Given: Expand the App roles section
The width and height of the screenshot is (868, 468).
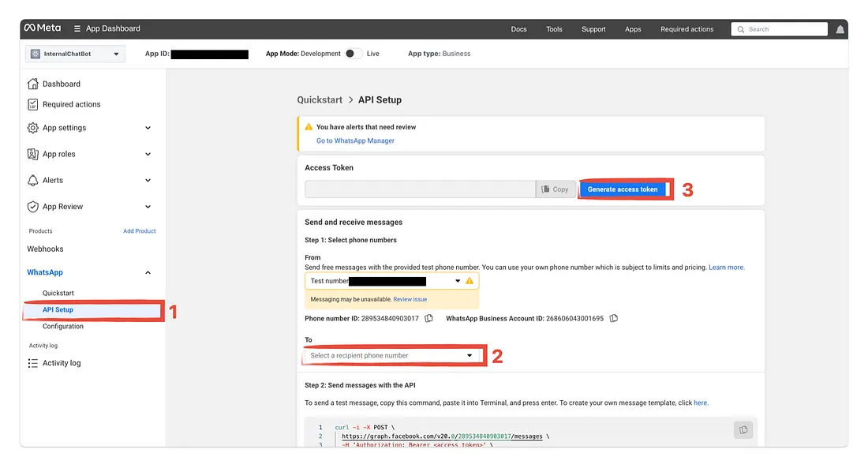Looking at the screenshot, I should tap(148, 154).
